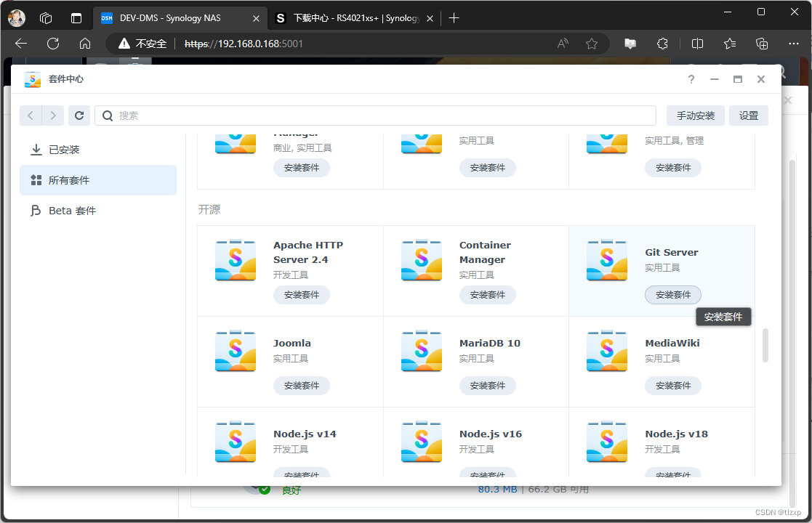Close the 下载中心 browser tab
The image size is (812, 523).
pyautogui.click(x=430, y=18)
